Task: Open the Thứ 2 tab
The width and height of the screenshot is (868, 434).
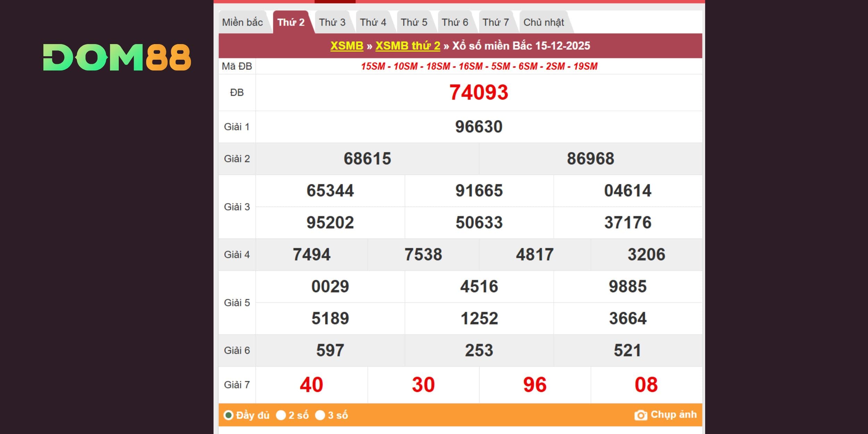Action: [291, 23]
